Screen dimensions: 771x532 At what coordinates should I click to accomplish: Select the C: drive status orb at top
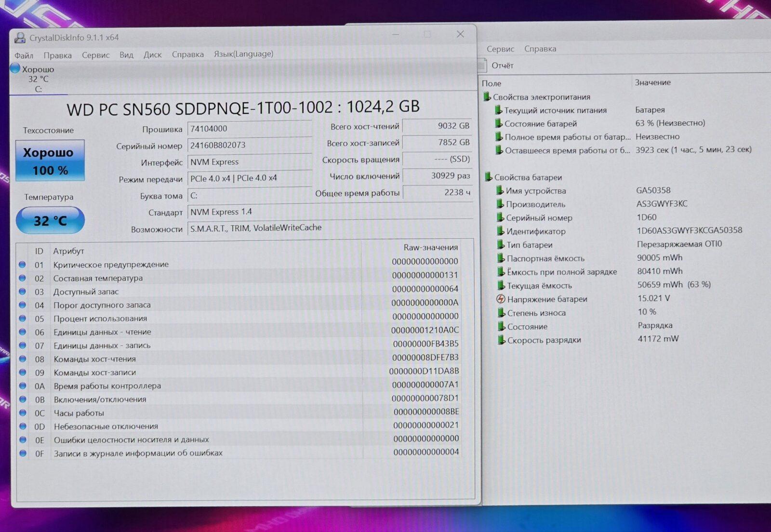pyautogui.click(x=15, y=68)
